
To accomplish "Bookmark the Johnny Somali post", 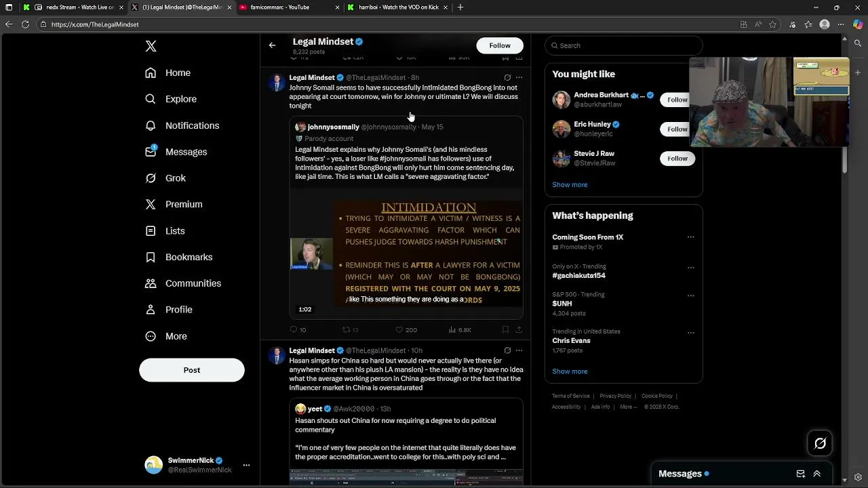I will (x=505, y=329).
